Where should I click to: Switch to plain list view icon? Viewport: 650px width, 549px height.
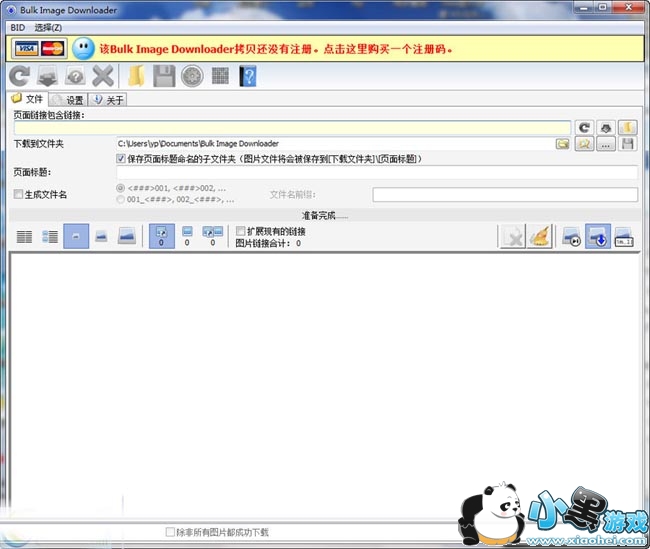click(x=24, y=237)
